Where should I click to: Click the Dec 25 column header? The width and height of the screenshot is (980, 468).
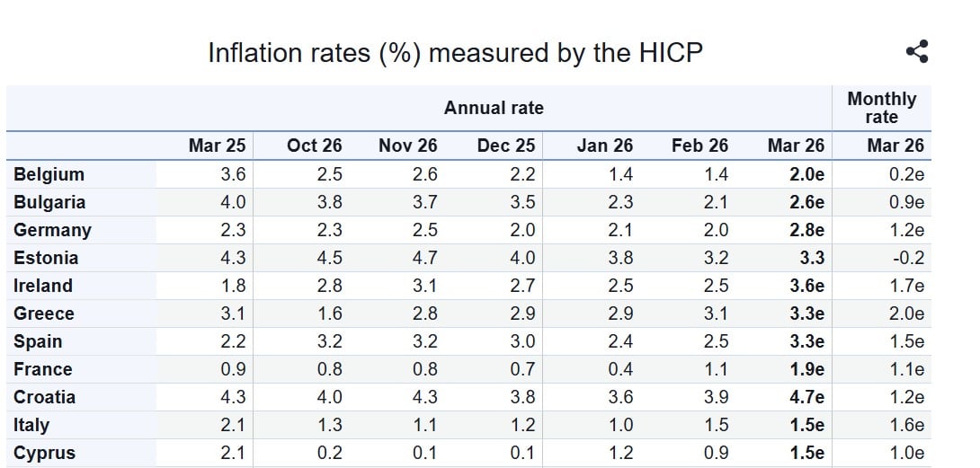[506, 146]
